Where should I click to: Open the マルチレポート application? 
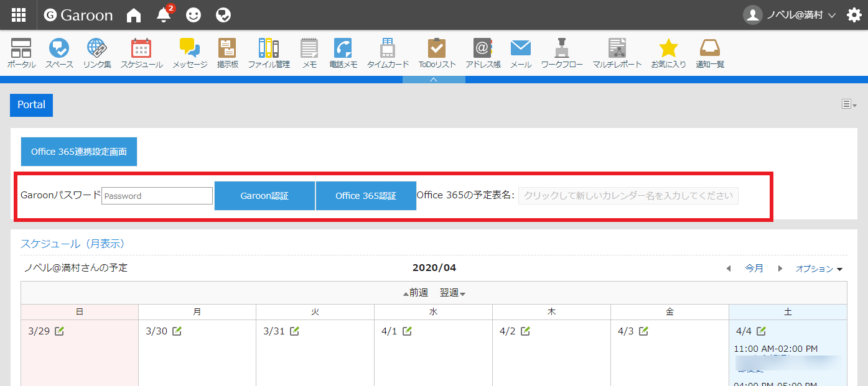(617, 53)
